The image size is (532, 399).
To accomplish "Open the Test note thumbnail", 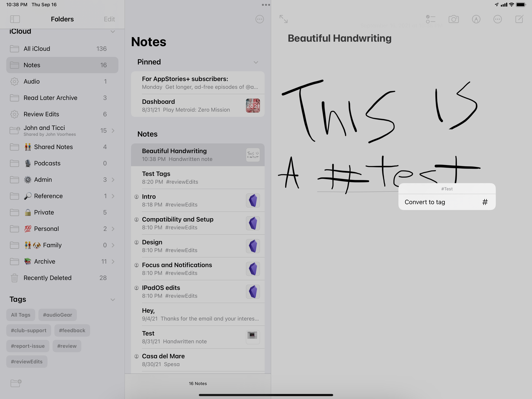I will tap(253, 337).
